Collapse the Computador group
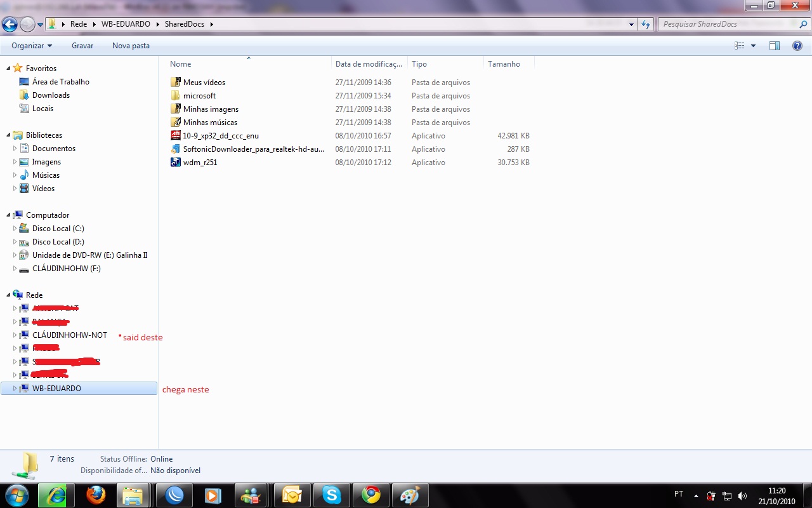The height and width of the screenshot is (508, 812). coord(8,215)
